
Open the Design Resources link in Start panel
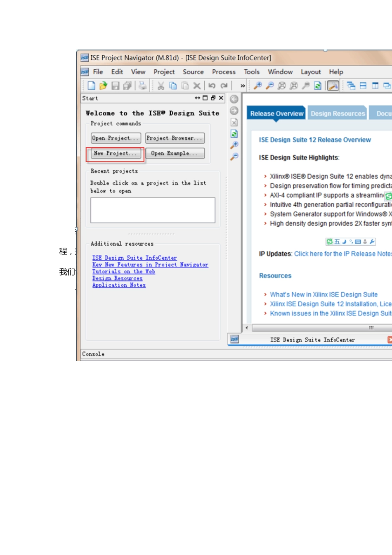118,278
